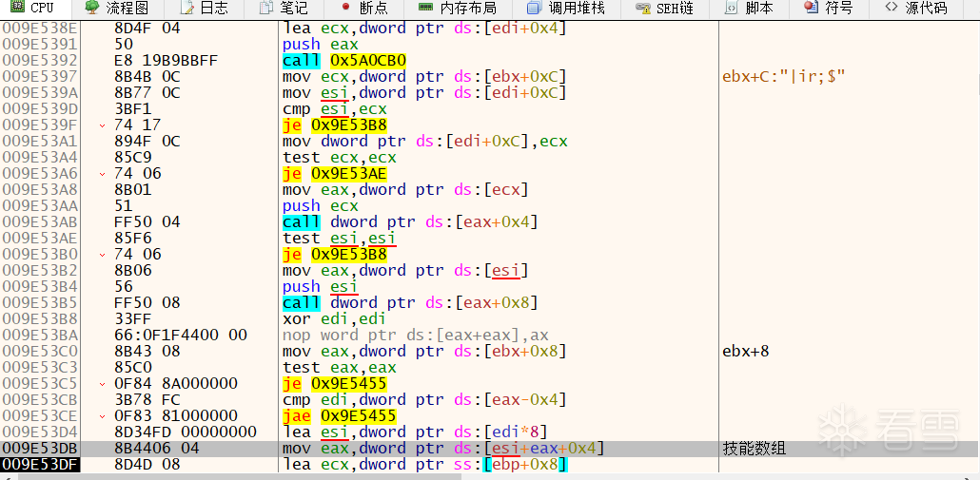This screenshot has height=480, width=980.
Task: Select address 009E538E row
Action: coord(39,29)
